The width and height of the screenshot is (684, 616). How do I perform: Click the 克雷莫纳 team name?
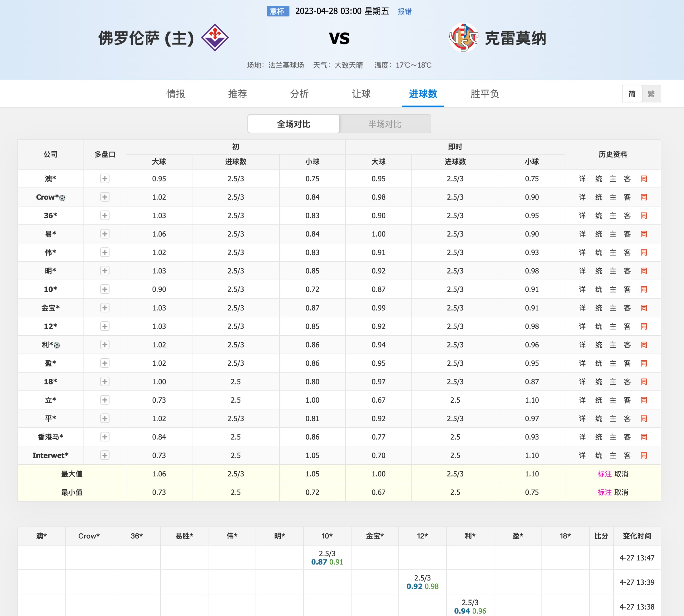tap(515, 38)
